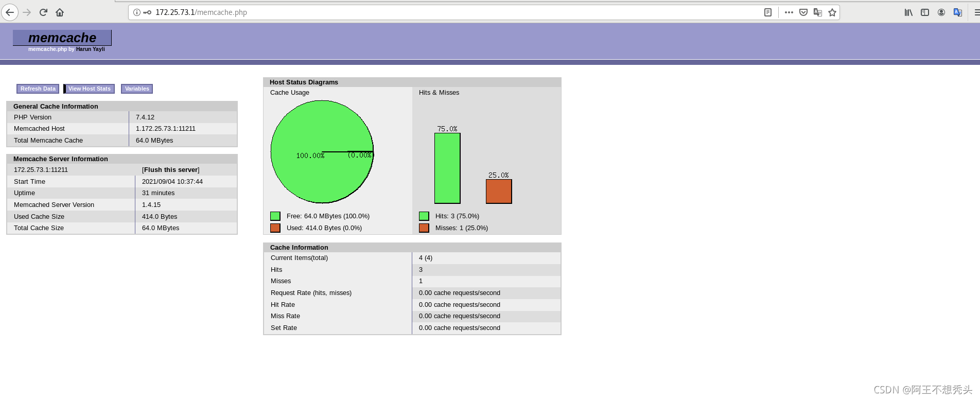Screen dimensions: 980x399
Task: Go back to the previous page
Action: tap(10, 12)
